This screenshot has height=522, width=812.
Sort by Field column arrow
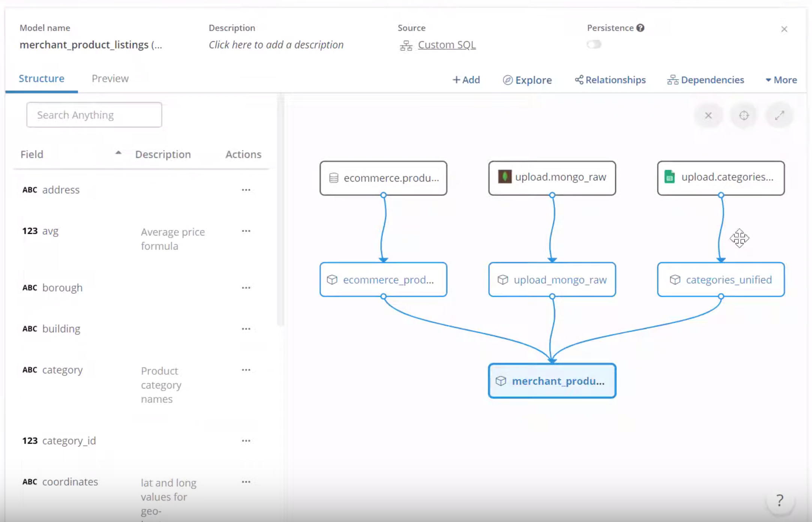point(118,153)
